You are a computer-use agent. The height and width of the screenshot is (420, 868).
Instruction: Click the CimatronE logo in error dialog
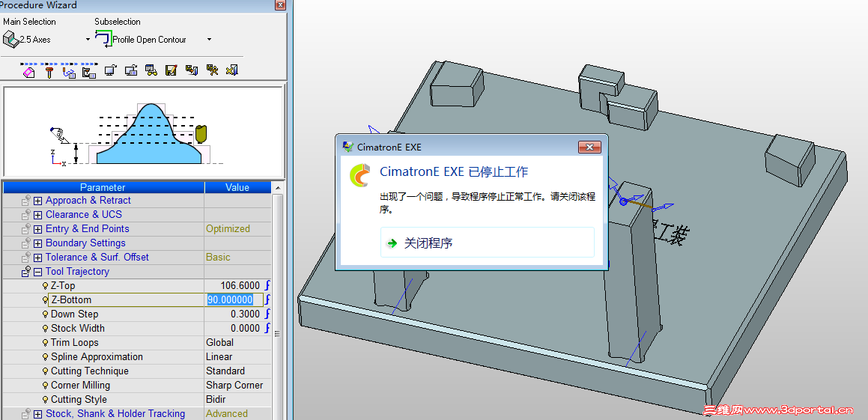[359, 175]
